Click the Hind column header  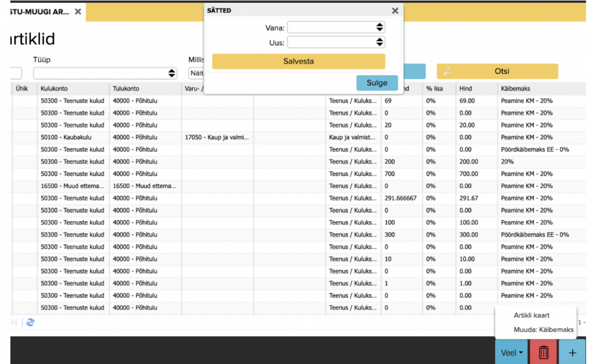click(x=476, y=89)
